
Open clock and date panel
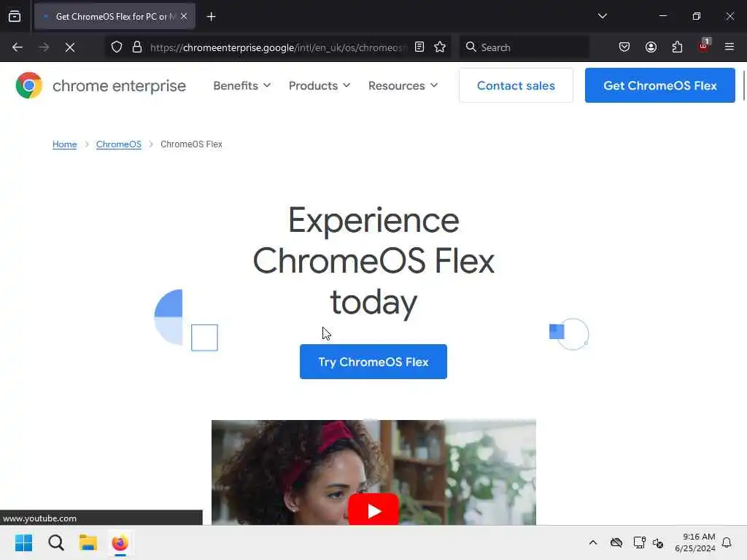coord(695,542)
